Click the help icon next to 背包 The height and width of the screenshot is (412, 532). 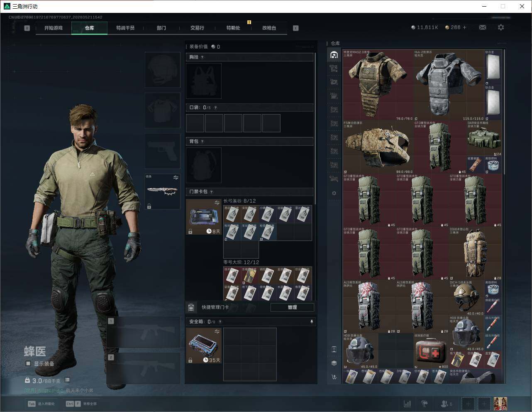click(x=202, y=142)
